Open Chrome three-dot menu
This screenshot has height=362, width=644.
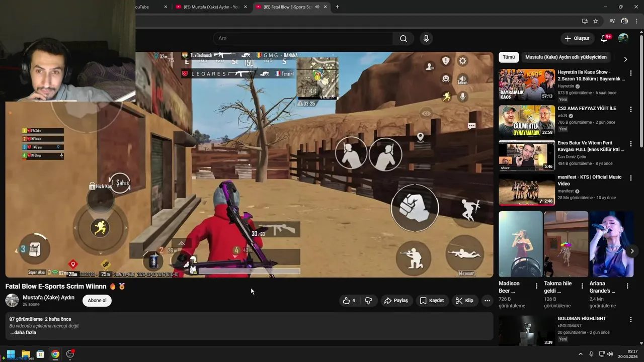coord(636,21)
